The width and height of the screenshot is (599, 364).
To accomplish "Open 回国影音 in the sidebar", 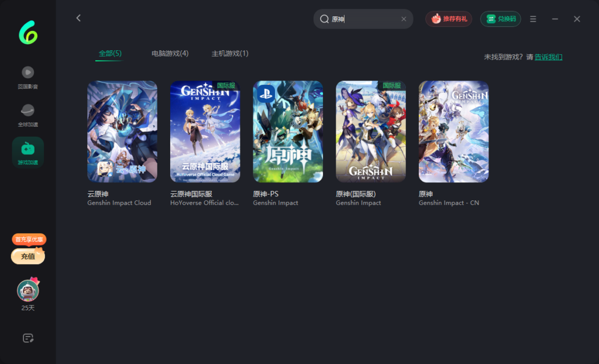I will (x=27, y=72).
